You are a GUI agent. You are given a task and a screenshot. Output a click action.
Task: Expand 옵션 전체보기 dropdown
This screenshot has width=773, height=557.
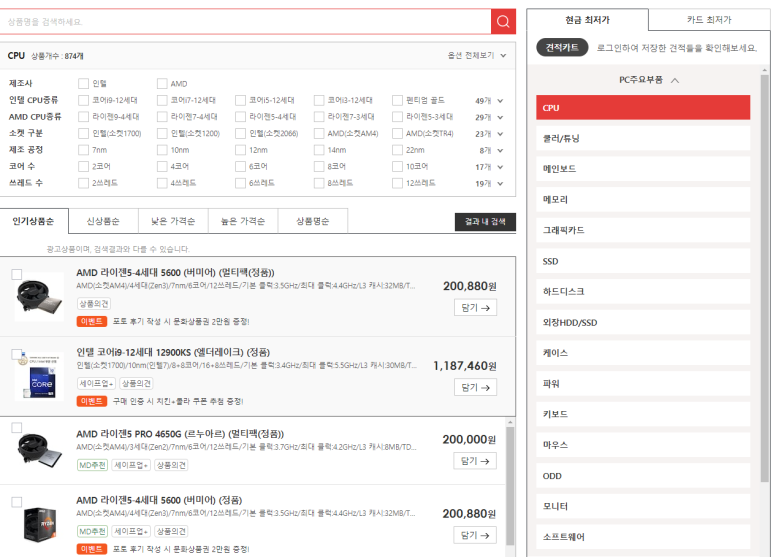(x=476, y=55)
